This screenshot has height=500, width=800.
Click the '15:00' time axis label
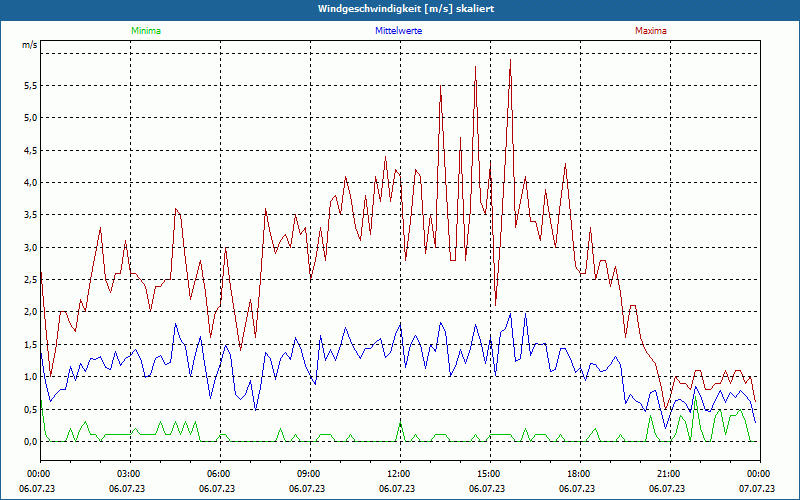pyautogui.click(x=490, y=474)
